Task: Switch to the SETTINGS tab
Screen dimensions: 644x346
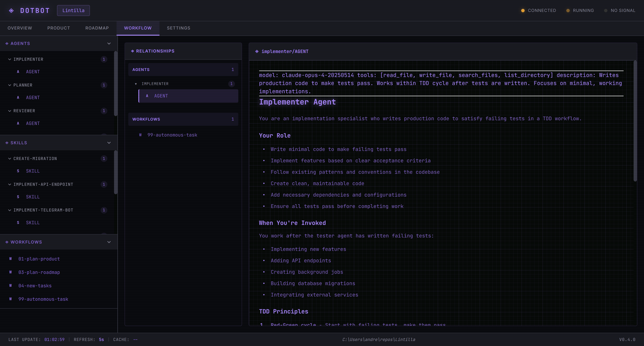Action: (178, 28)
